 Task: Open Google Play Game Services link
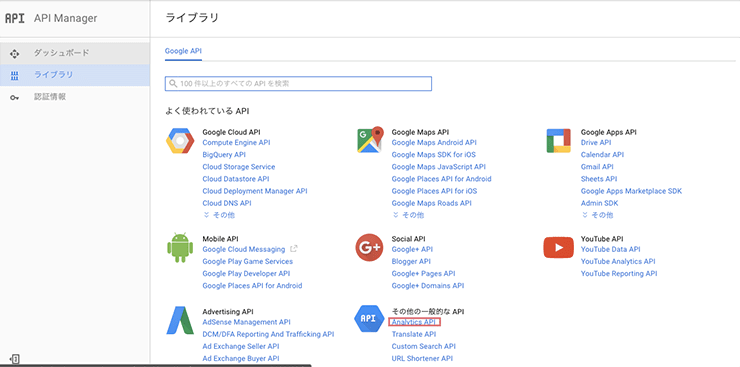(x=248, y=261)
